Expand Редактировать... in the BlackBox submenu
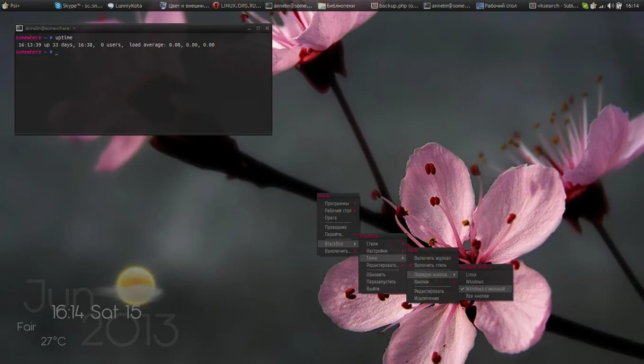The width and height of the screenshot is (644, 364). pyautogui.click(x=383, y=265)
